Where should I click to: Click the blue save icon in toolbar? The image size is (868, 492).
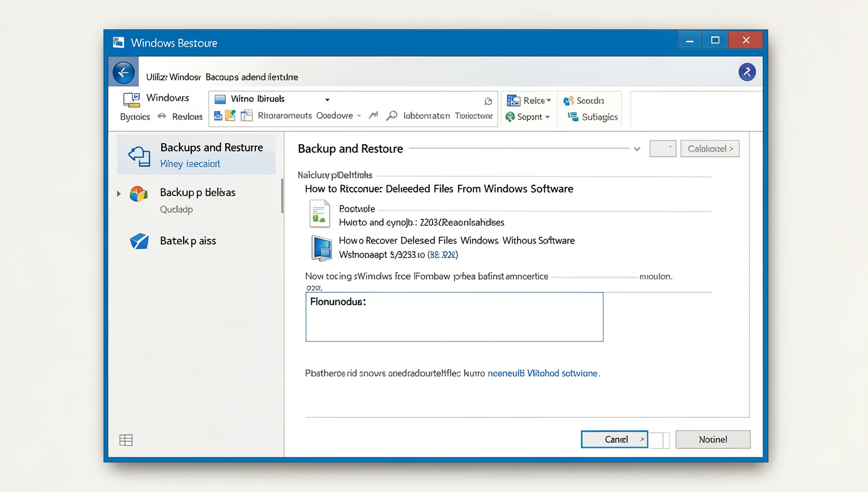pyautogui.click(x=218, y=115)
